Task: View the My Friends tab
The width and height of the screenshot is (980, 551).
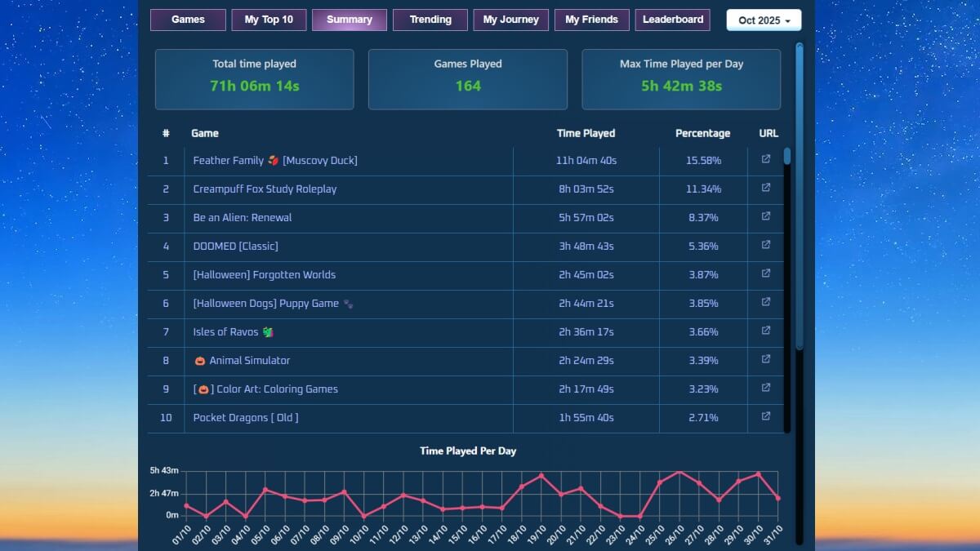Action: (592, 20)
